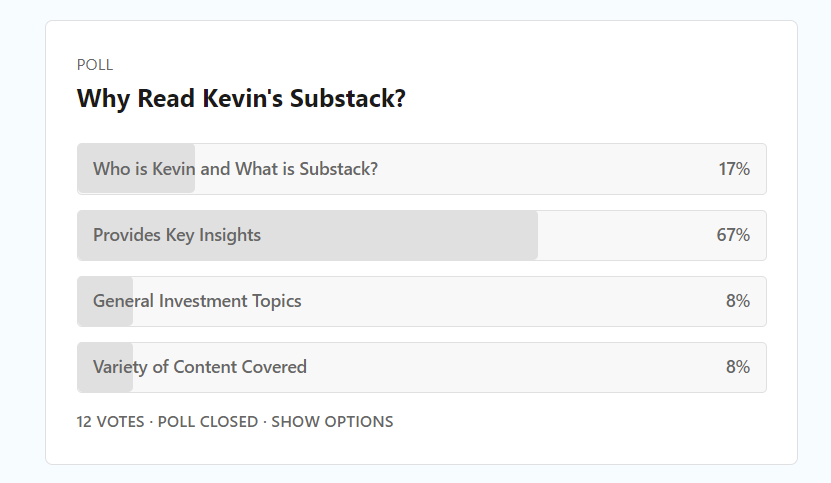The height and width of the screenshot is (483, 831).
Task: Click the word "Substack?" in the poll title
Action: click(348, 99)
